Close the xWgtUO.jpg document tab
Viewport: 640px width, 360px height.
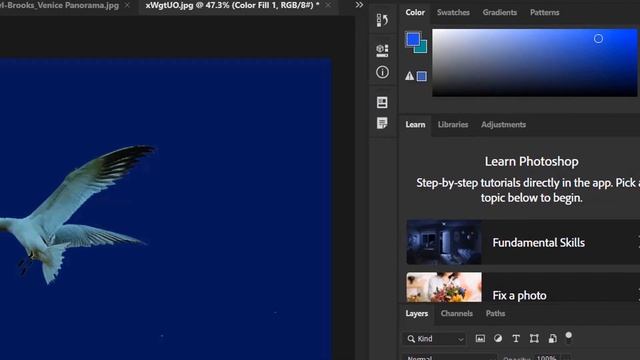(x=328, y=5)
